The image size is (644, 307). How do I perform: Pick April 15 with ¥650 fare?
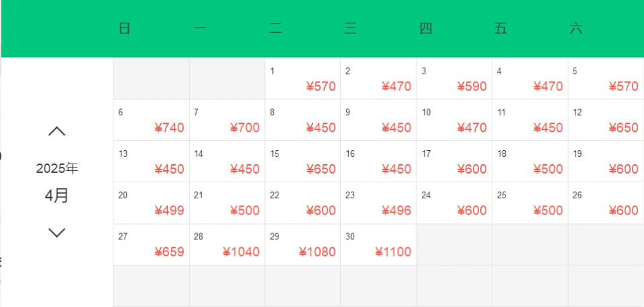coord(303,162)
